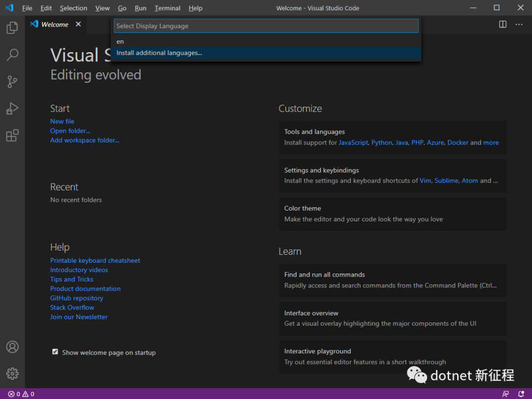Open Introductory videos link
Screen dimensions: 532x399
click(79, 270)
